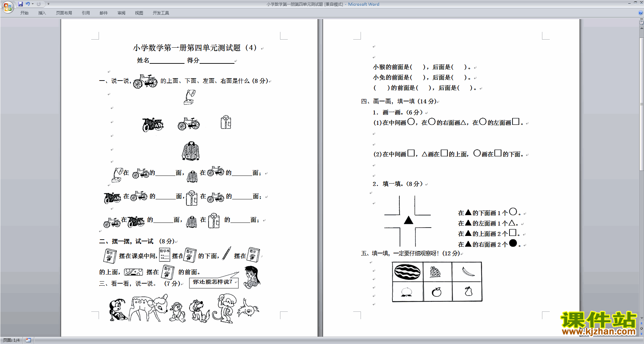Click heading 三、看一看,说一说

pyautogui.click(x=128, y=284)
